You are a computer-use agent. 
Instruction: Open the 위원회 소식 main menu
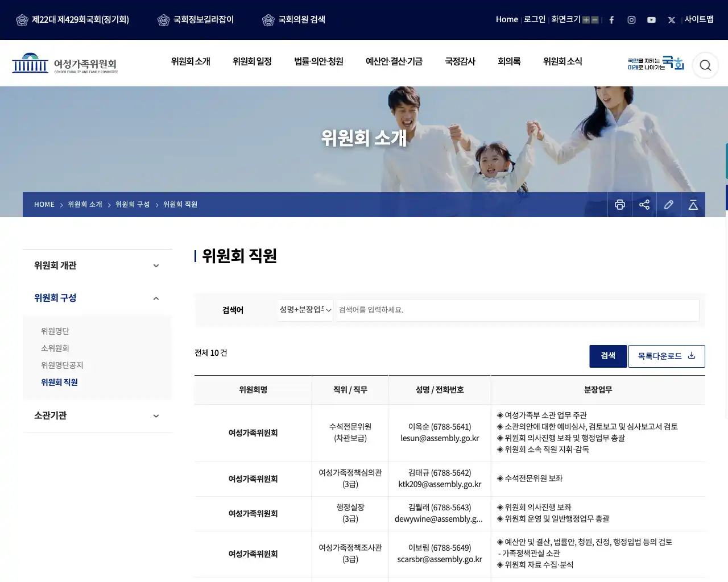[x=562, y=61]
